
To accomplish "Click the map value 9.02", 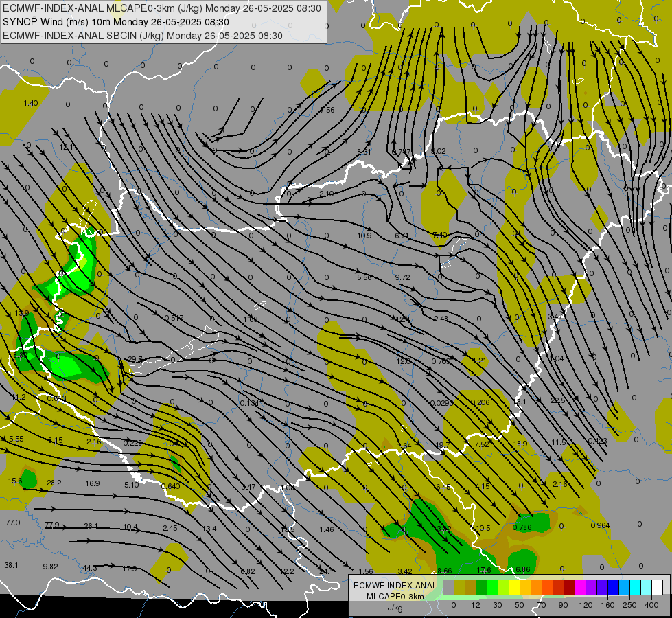I will (x=438, y=151).
